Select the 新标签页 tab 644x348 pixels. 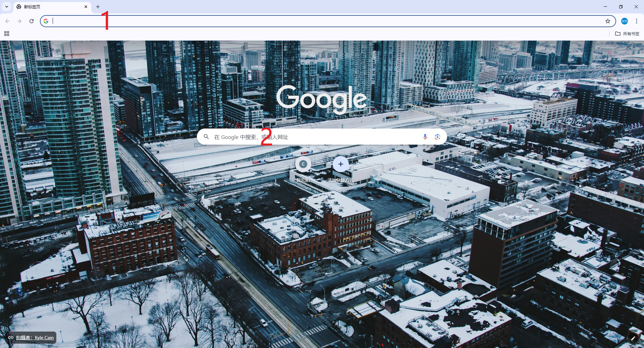point(52,7)
